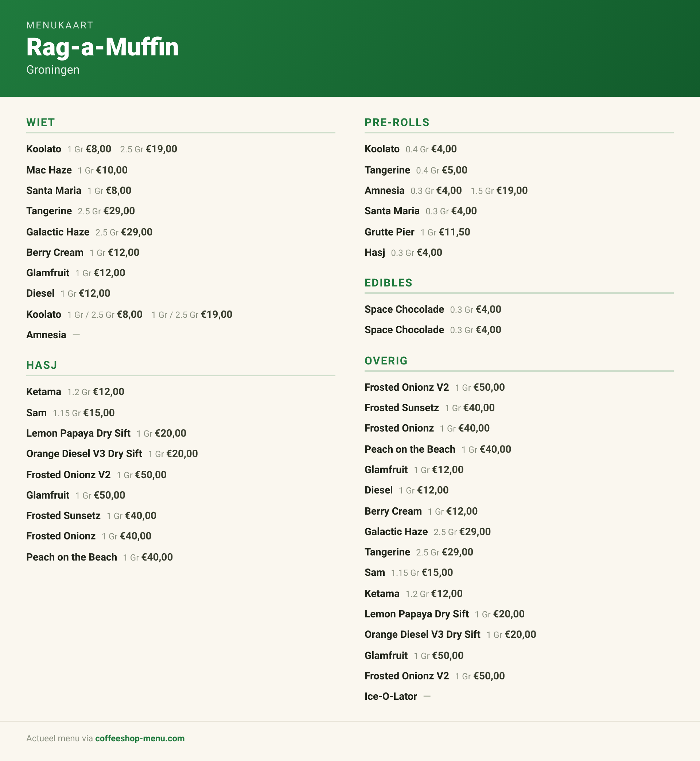Select Orange Diesel V3 Dry Sift under Hasj

[84, 453]
